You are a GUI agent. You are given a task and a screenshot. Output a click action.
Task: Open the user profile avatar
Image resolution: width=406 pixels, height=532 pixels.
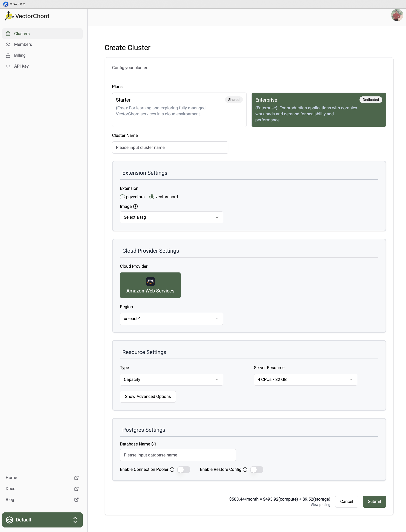click(x=397, y=15)
